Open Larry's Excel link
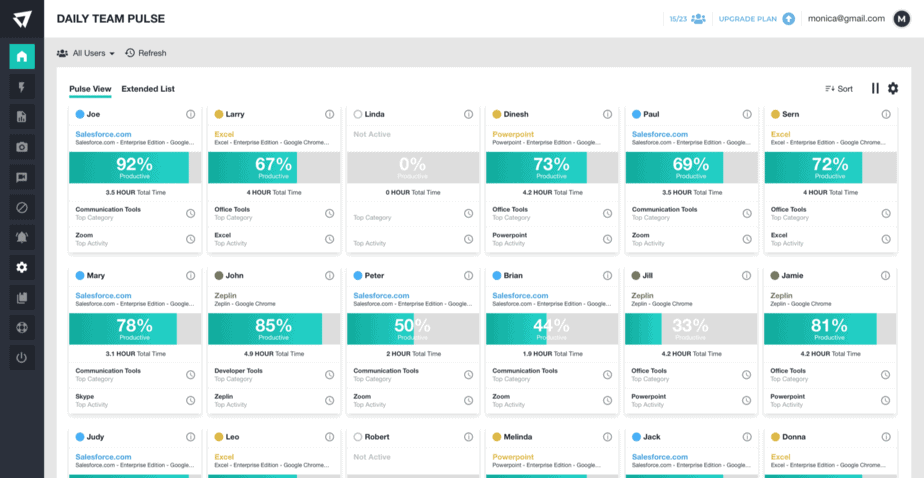Screen dimensions: 924x478 coord(225,134)
